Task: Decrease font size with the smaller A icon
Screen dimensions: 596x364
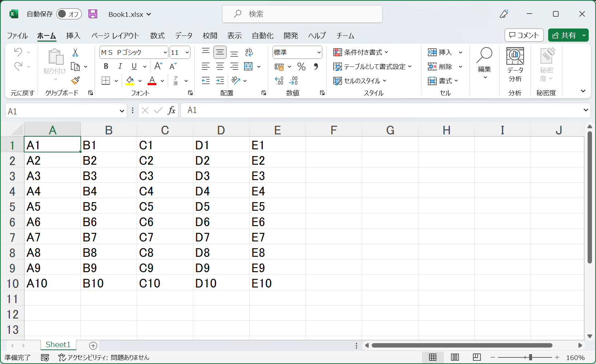Action: pyautogui.click(x=173, y=66)
